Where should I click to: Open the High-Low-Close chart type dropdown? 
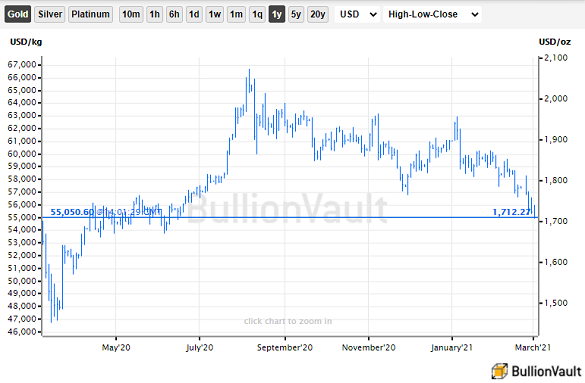coord(432,15)
